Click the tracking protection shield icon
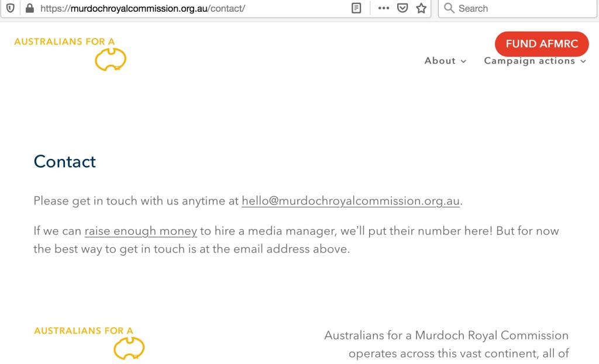 10,8
